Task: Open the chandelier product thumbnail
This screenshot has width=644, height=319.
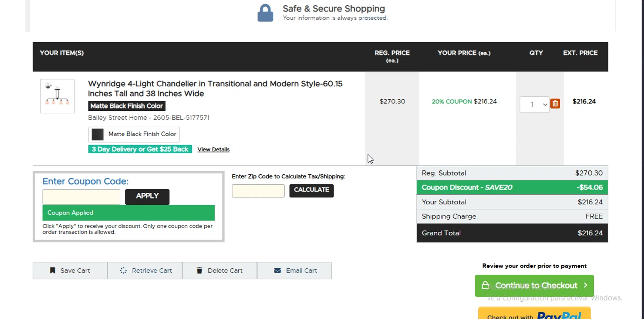Action: coord(57,96)
